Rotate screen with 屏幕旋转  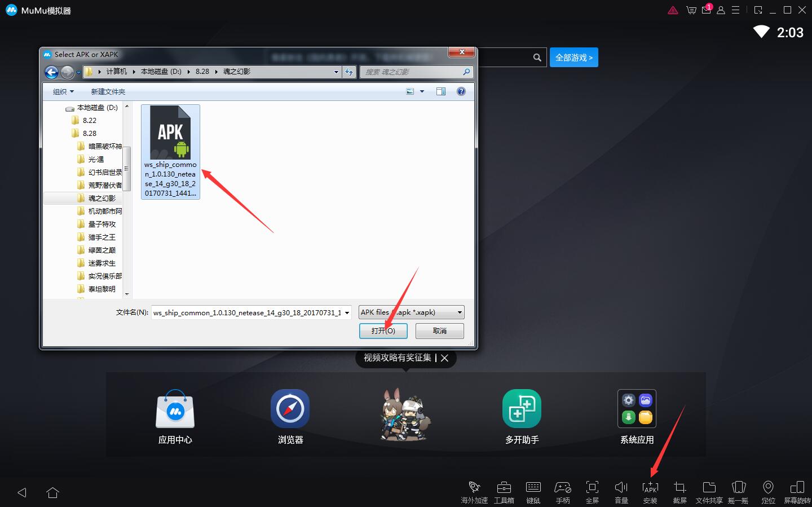797,492
